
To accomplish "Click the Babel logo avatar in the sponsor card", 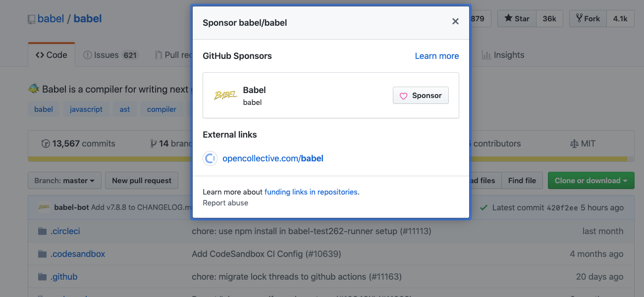I will [225, 95].
